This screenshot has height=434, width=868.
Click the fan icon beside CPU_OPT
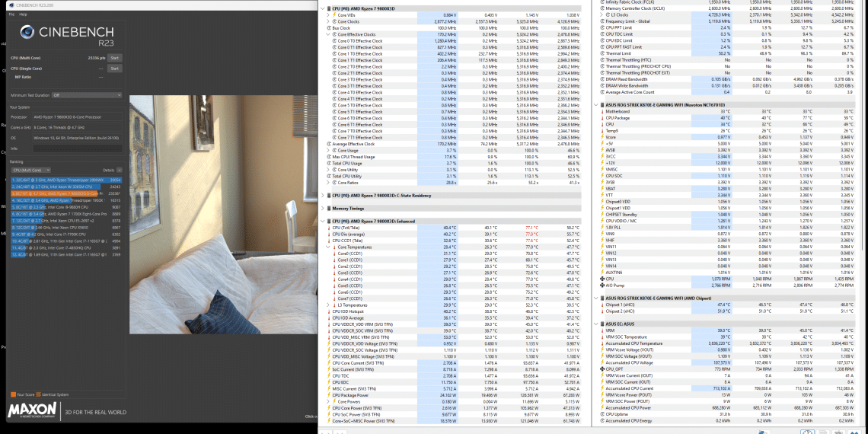(602, 369)
